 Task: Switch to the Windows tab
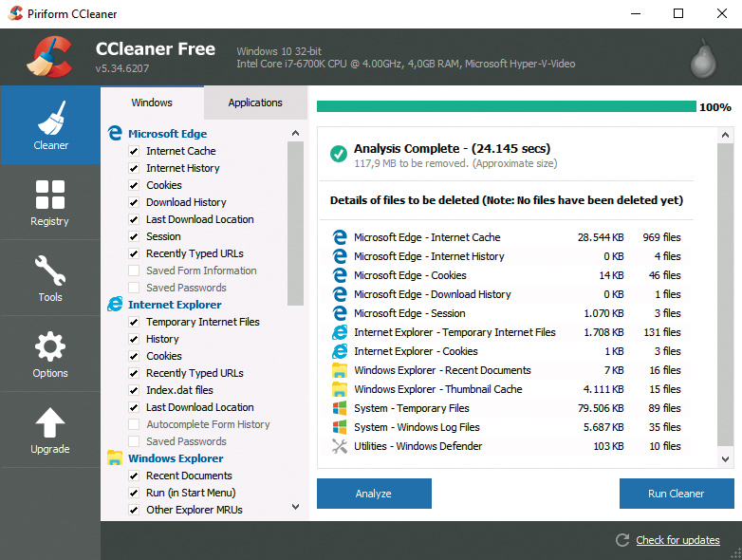(152, 103)
